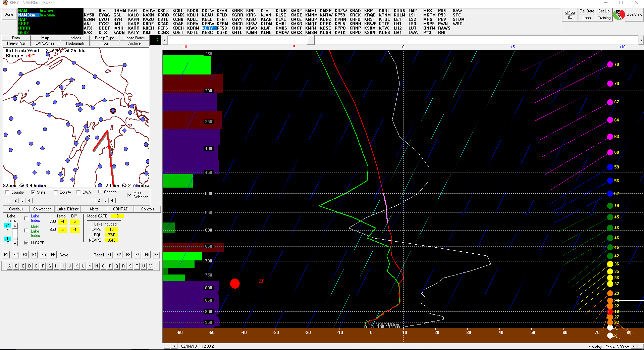
Task: Enable the Moist Lake Index checkbox
Action: pos(26,231)
